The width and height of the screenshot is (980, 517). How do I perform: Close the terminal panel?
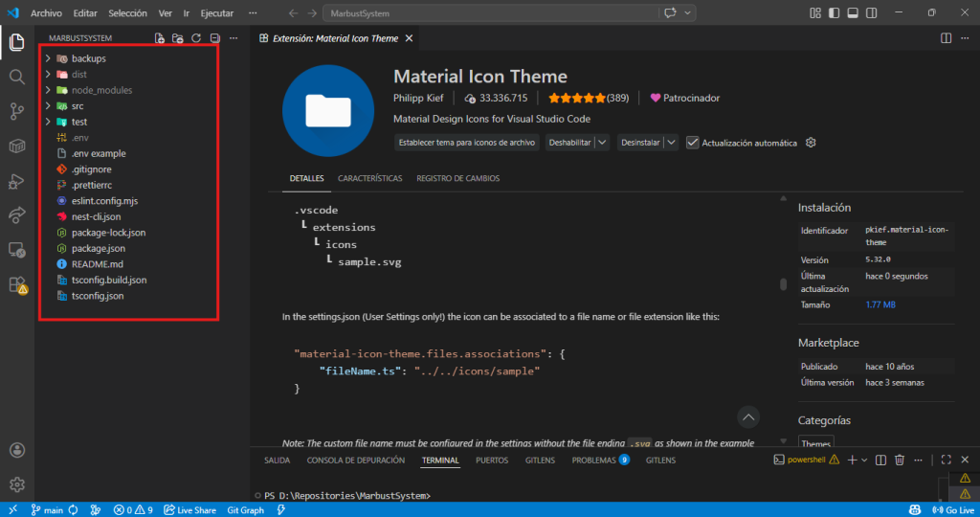965,461
